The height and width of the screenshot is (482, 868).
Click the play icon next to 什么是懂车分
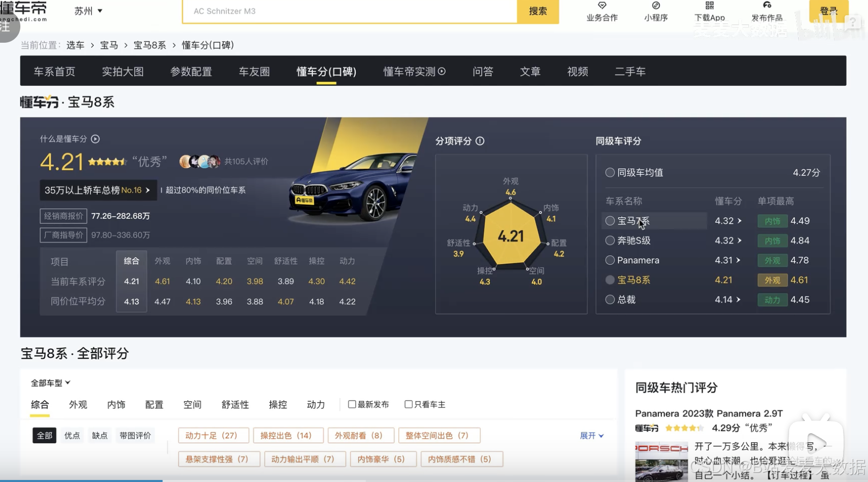pyautogui.click(x=95, y=139)
